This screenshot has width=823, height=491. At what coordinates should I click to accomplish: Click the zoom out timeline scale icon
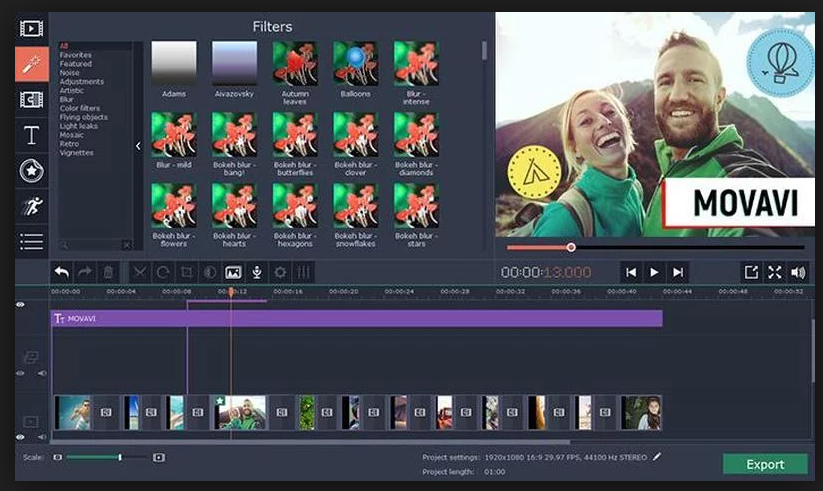coord(58,457)
